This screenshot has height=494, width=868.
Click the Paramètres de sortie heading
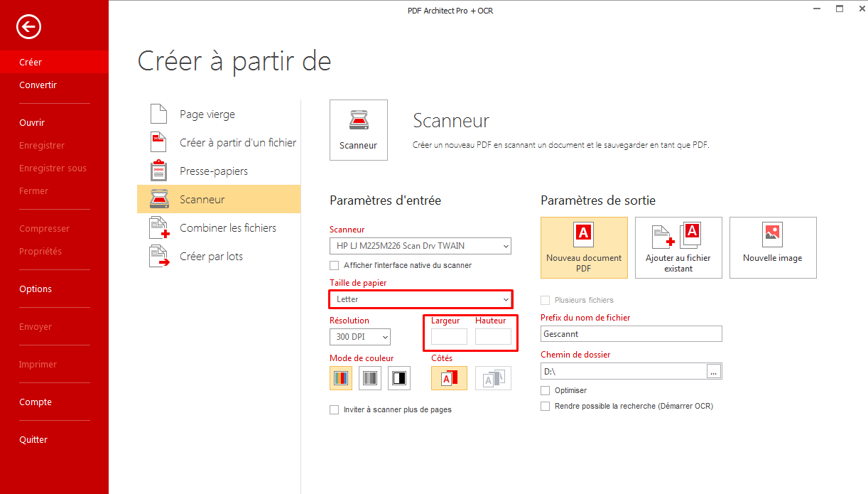(598, 200)
